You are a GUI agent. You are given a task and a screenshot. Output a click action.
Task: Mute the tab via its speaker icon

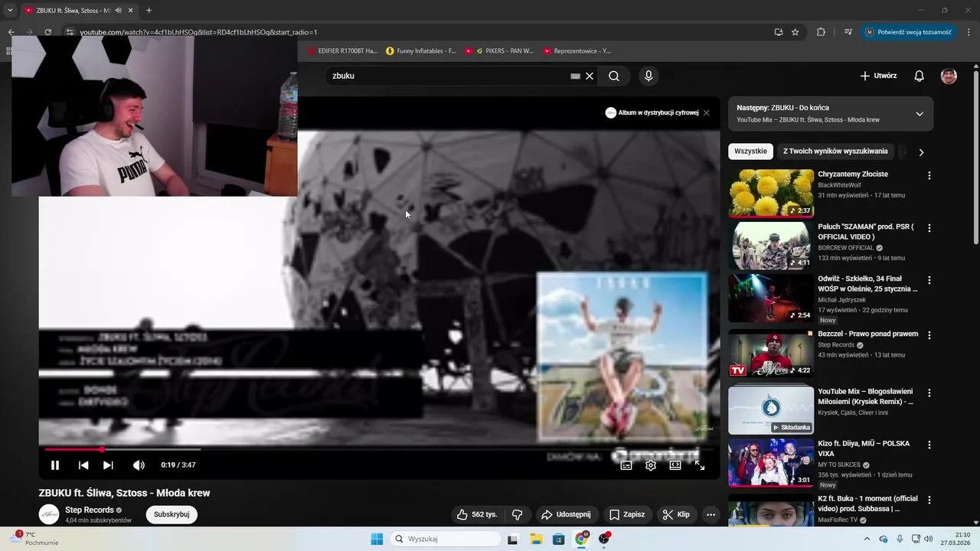pos(118,11)
